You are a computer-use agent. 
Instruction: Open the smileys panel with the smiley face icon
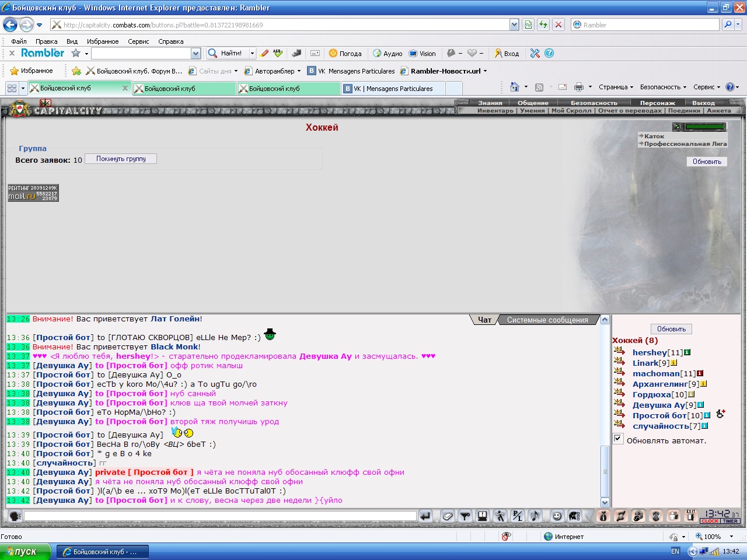(x=557, y=516)
